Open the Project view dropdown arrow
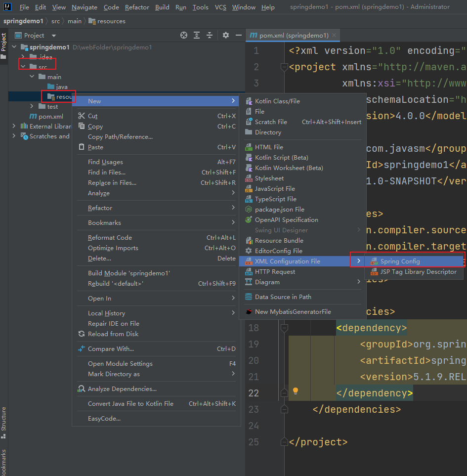 coord(54,36)
